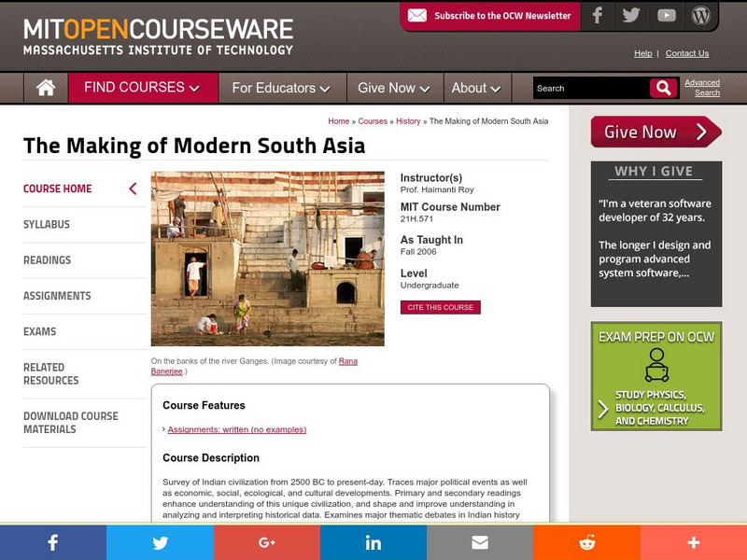Click the large Give Now arrow button
The image size is (747, 560).
point(656,132)
